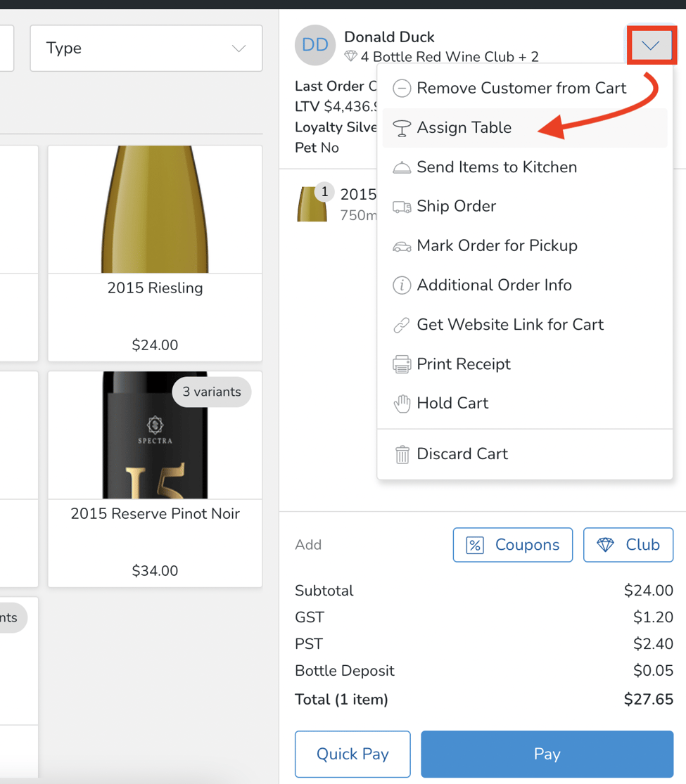Expand the 3 variants badge on Reserve Pinot Noir

click(211, 392)
